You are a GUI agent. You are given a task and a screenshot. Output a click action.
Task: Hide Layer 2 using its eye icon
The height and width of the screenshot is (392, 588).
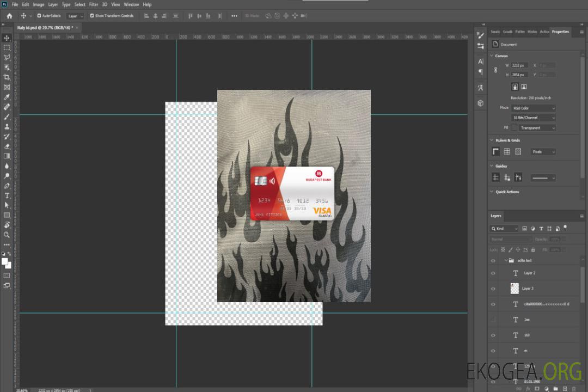[493, 273]
